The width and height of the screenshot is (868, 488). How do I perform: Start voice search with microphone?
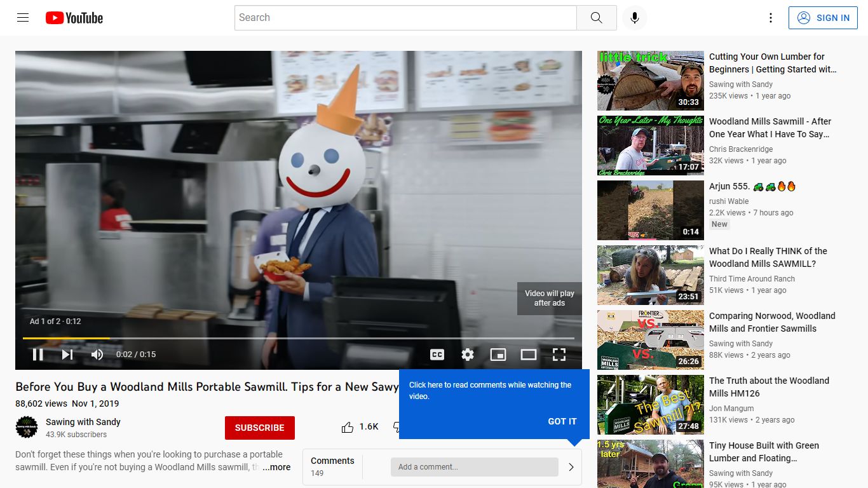634,18
